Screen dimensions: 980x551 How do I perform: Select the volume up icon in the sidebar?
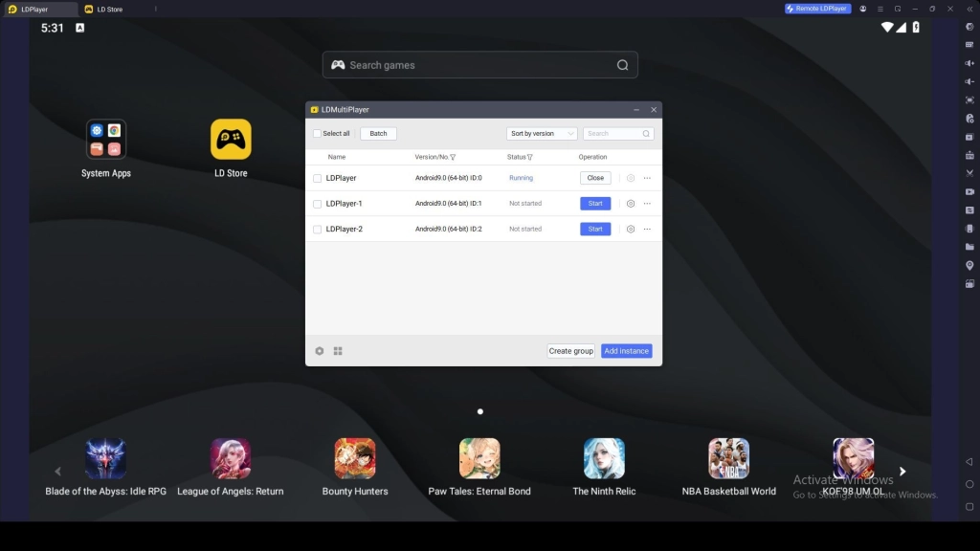(969, 64)
